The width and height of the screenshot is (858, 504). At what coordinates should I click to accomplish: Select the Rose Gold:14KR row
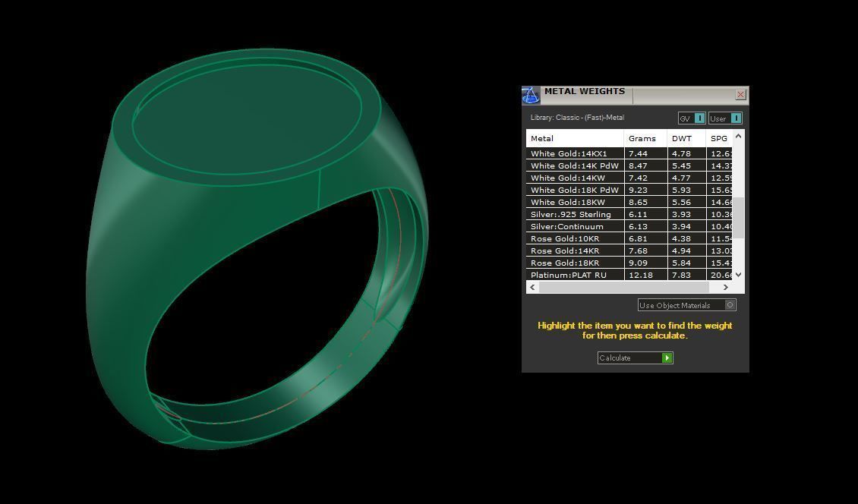point(629,250)
